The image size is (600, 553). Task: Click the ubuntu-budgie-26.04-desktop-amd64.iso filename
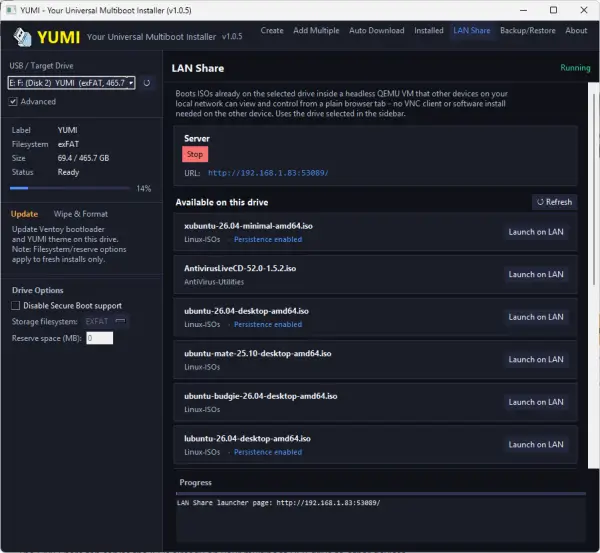point(261,396)
